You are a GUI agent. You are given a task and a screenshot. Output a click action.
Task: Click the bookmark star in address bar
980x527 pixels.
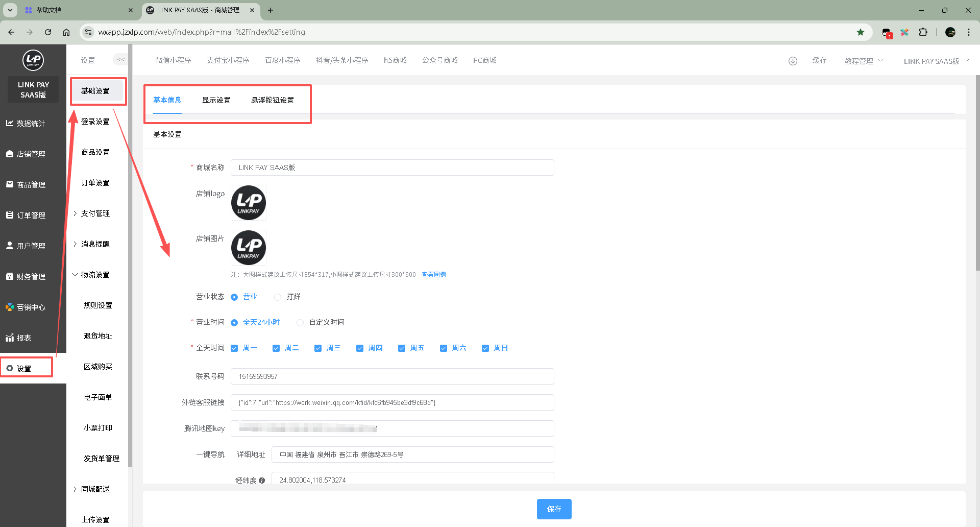pyautogui.click(x=861, y=32)
